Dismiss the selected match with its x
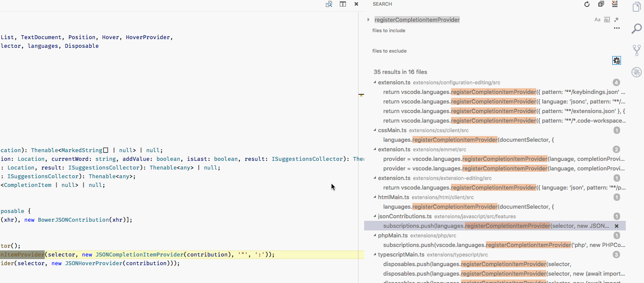 tap(616, 226)
